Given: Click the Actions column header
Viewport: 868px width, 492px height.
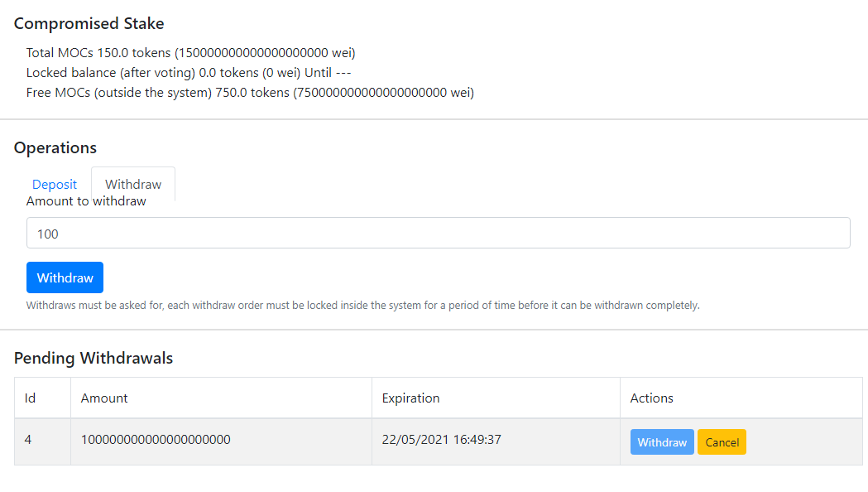Looking at the screenshot, I should click(x=652, y=398).
